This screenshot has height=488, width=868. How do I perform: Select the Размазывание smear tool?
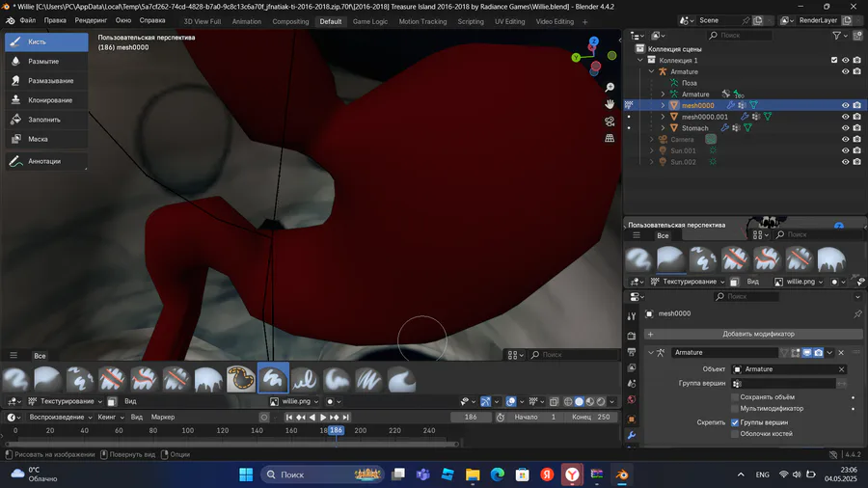tap(46, 81)
